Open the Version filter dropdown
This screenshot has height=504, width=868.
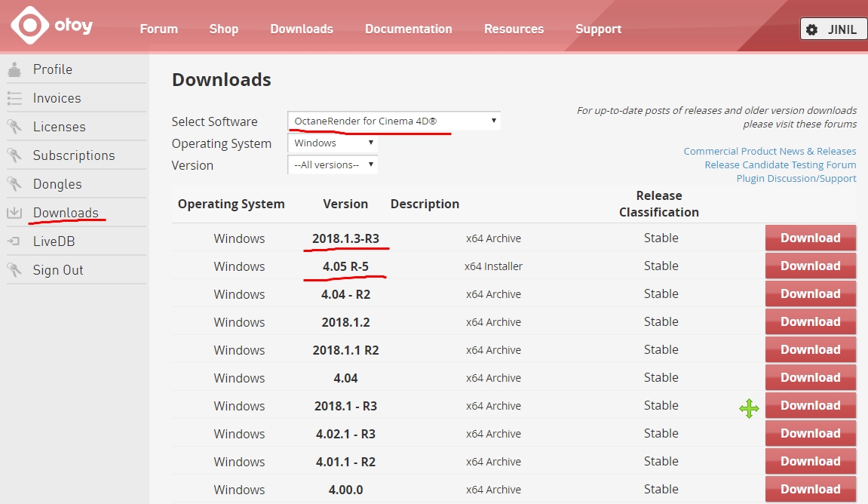pyautogui.click(x=333, y=164)
